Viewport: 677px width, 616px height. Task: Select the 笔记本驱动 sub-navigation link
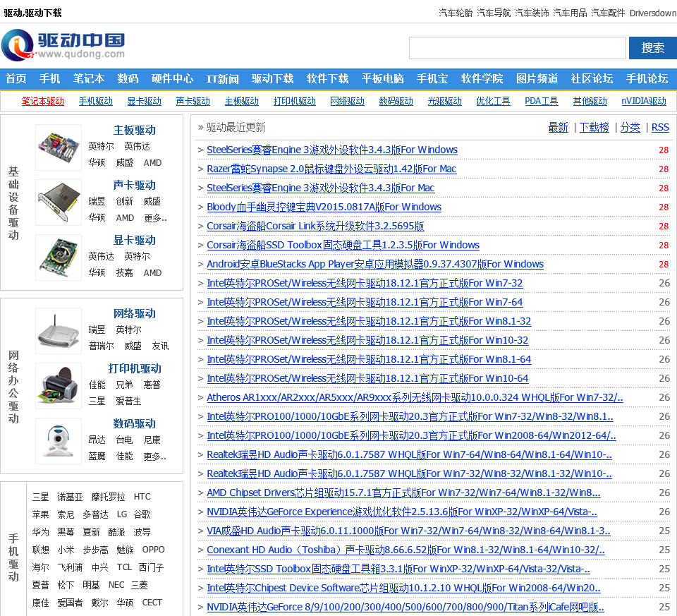tap(43, 101)
